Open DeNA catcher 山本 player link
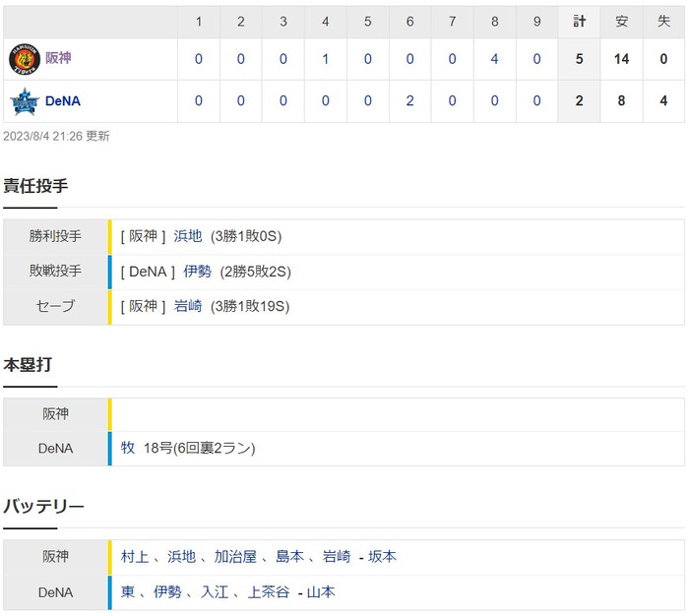The width and height of the screenshot is (689, 616). click(321, 592)
